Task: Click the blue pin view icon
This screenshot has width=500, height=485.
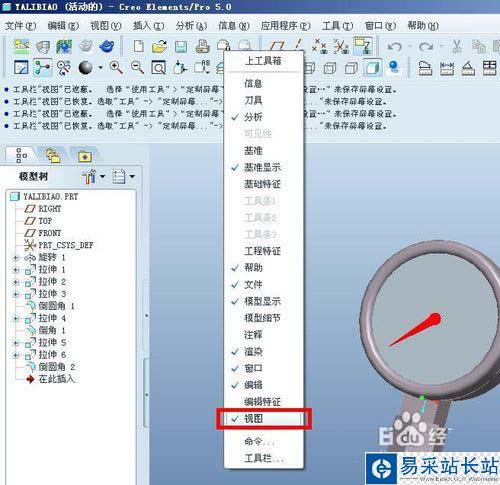Action: [394, 68]
